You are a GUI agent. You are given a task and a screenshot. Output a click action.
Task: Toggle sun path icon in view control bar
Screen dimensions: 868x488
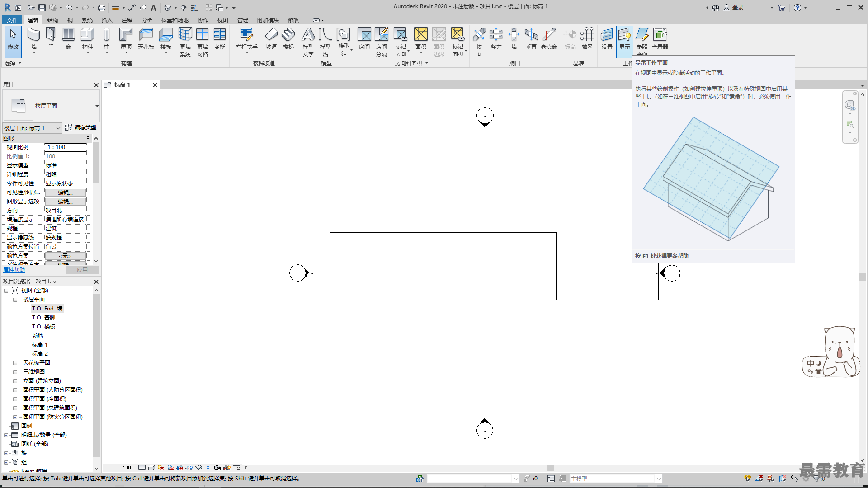click(x=160, y=468)
